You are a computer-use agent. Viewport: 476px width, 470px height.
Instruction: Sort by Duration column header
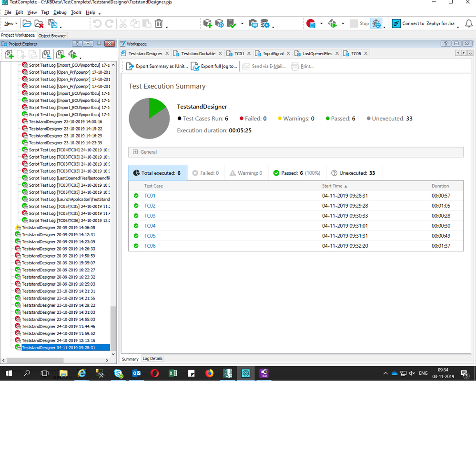point(440,186)
